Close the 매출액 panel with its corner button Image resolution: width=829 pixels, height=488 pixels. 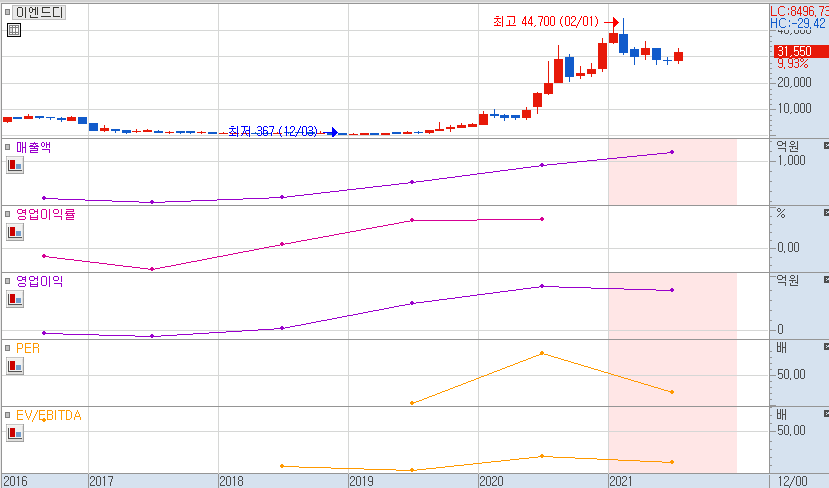point(826,145)
